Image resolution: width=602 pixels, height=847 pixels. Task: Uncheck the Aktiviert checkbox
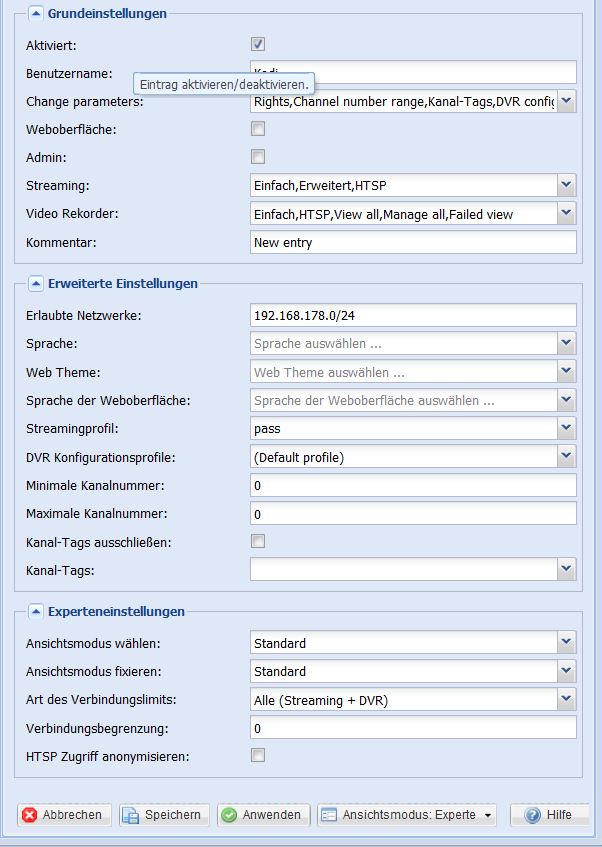pos(258,44)
